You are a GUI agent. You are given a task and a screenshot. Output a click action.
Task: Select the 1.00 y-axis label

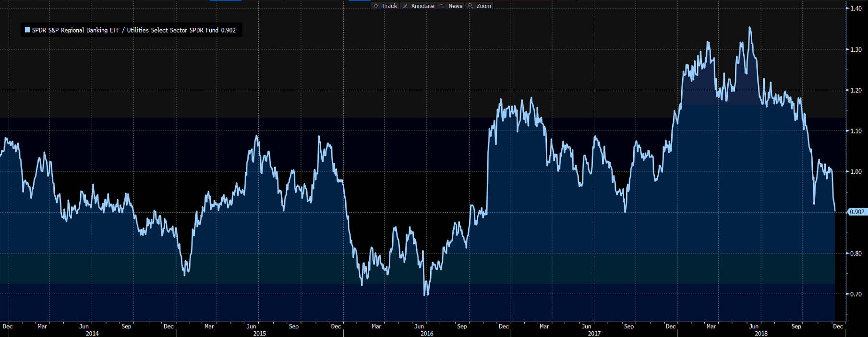(856, 172)
